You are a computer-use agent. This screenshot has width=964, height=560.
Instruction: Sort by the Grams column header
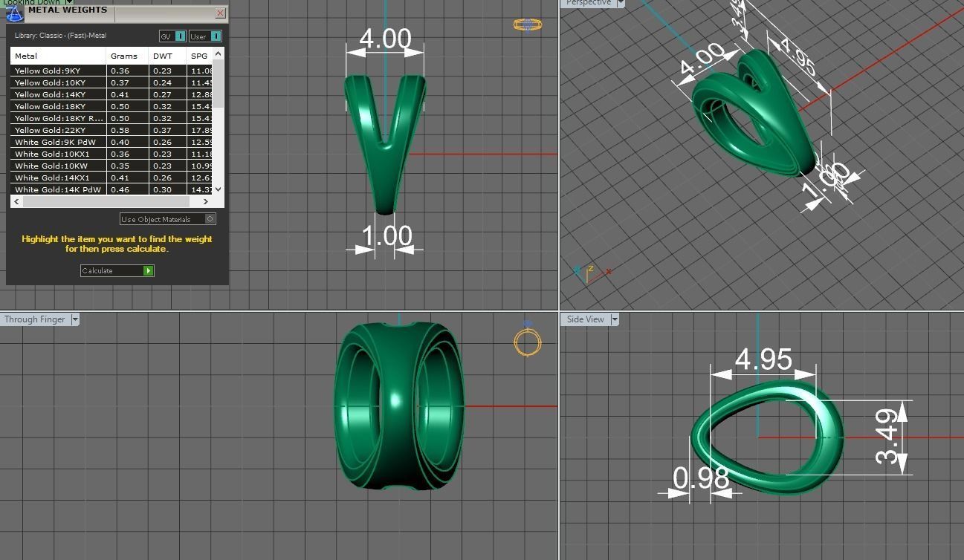click(127, 56)
